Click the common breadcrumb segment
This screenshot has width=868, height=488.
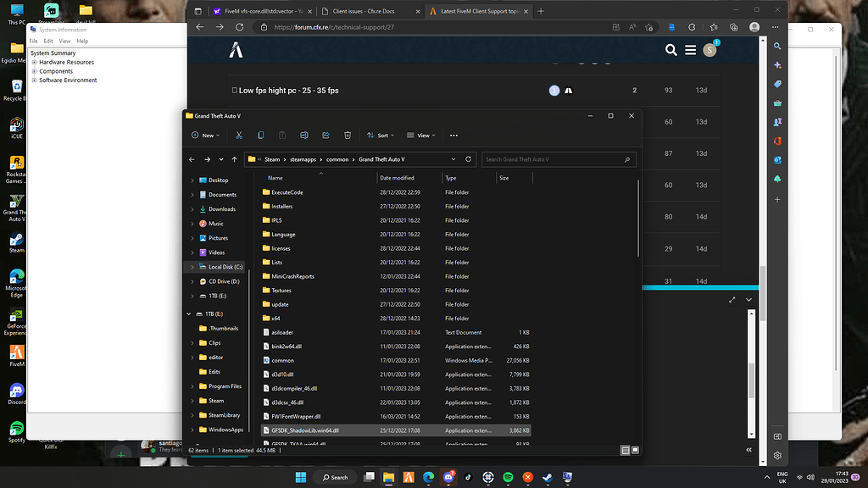(337, 159)
